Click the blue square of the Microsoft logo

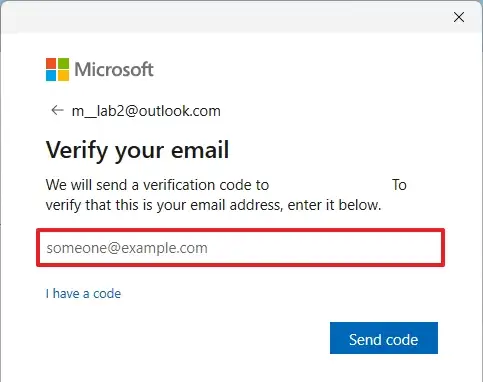[51, 76]
